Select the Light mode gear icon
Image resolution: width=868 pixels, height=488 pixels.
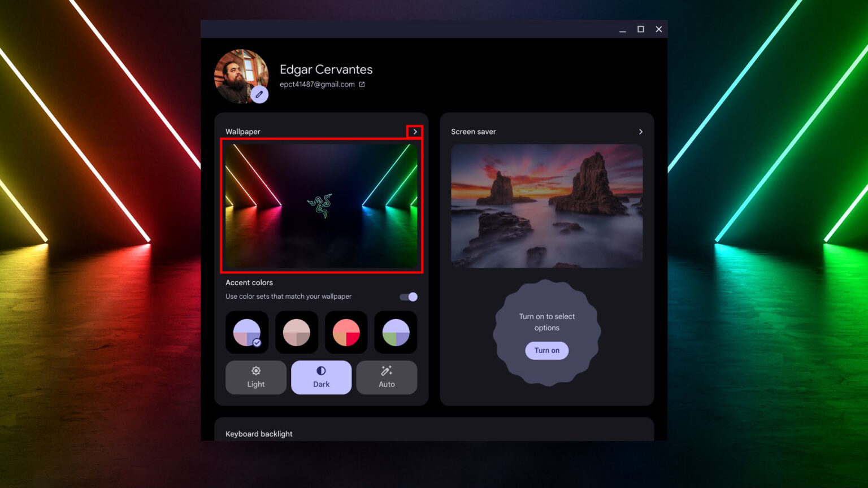point(255,371)
